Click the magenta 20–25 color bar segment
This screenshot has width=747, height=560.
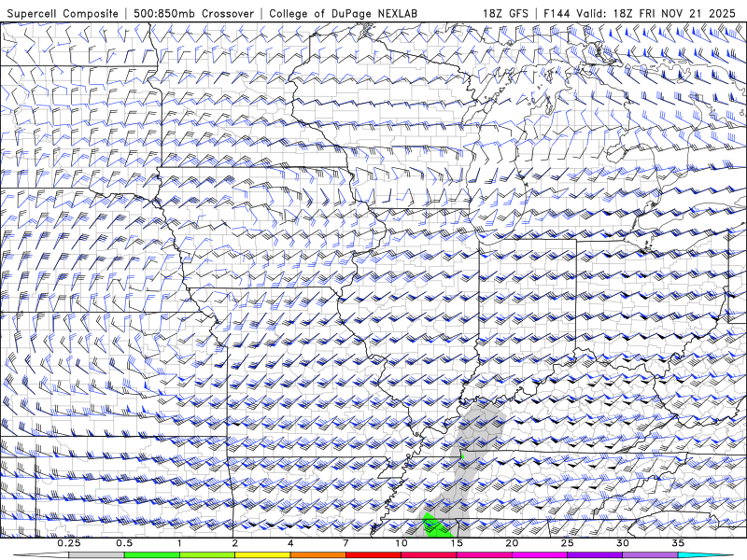[540, 555]
